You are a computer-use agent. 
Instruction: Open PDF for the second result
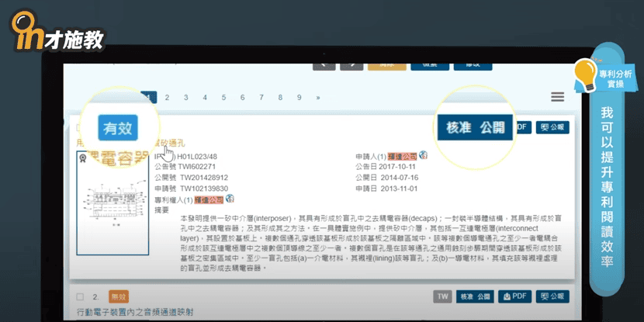tap(514, 296)
